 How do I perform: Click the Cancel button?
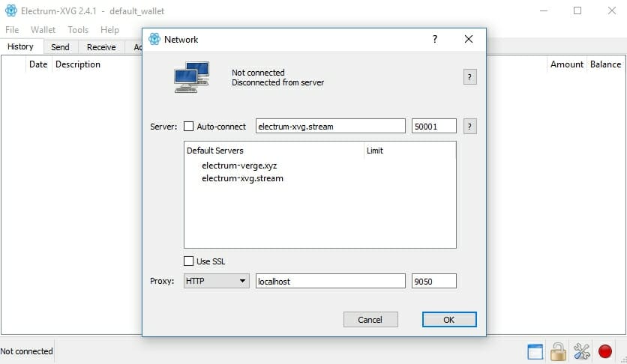tap(370, 320)
